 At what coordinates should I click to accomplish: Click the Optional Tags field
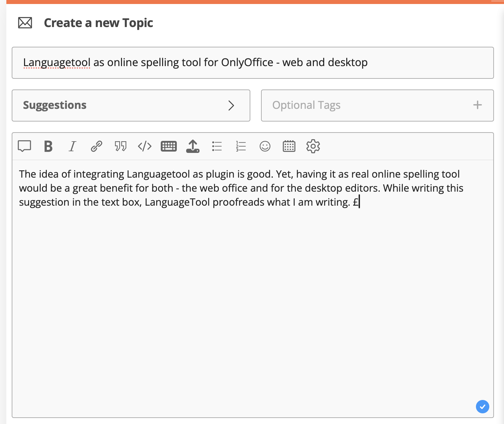click(368, 105)
